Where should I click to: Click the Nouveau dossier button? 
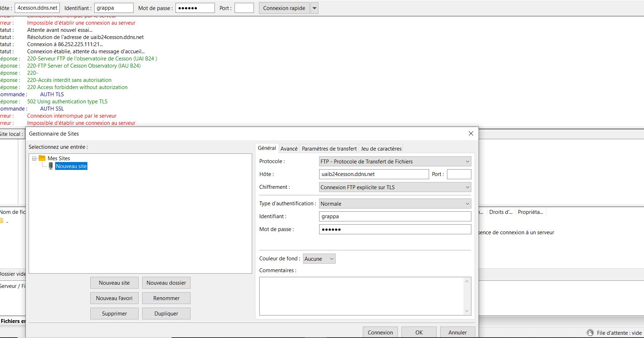click(x=166, y=283)
